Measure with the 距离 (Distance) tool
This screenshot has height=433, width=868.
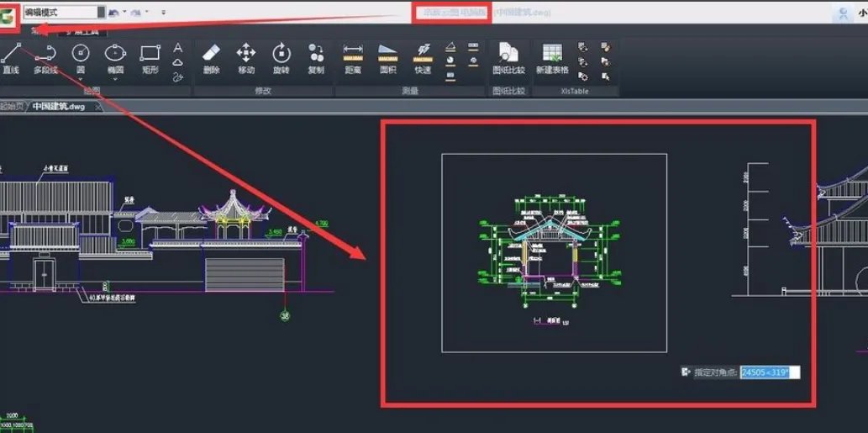pos(353,58)
